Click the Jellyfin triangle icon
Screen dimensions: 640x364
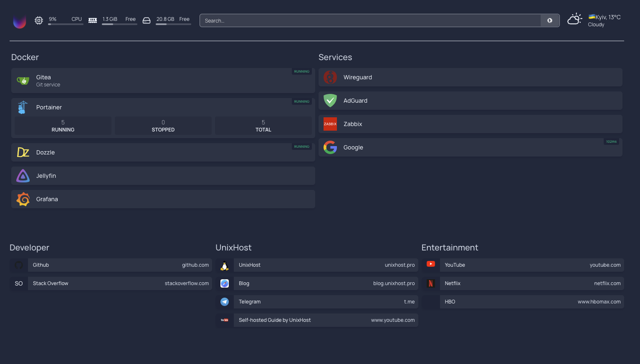23,176
